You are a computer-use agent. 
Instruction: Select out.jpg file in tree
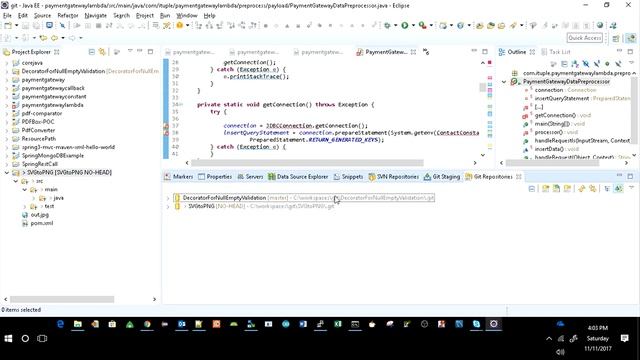(40, 215)
